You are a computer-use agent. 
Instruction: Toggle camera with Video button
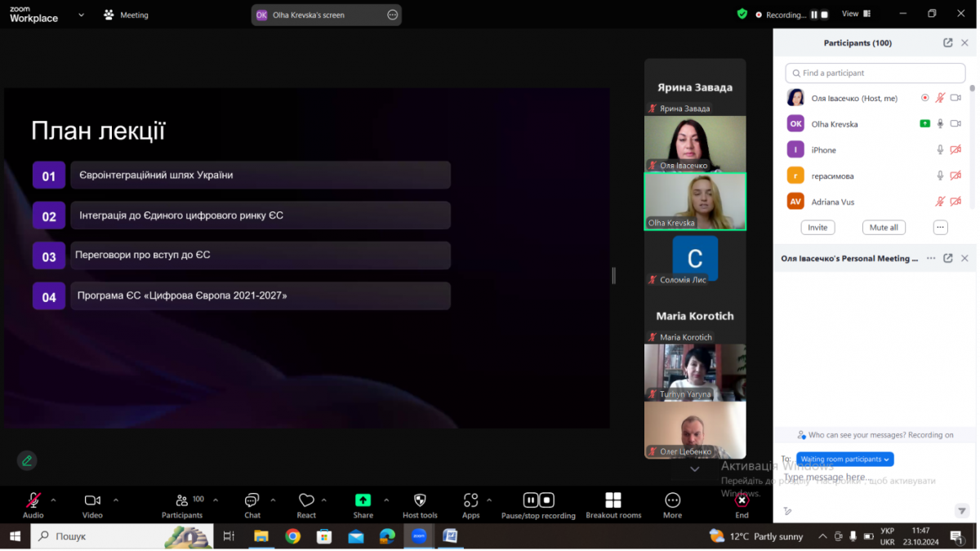[92, 500]
